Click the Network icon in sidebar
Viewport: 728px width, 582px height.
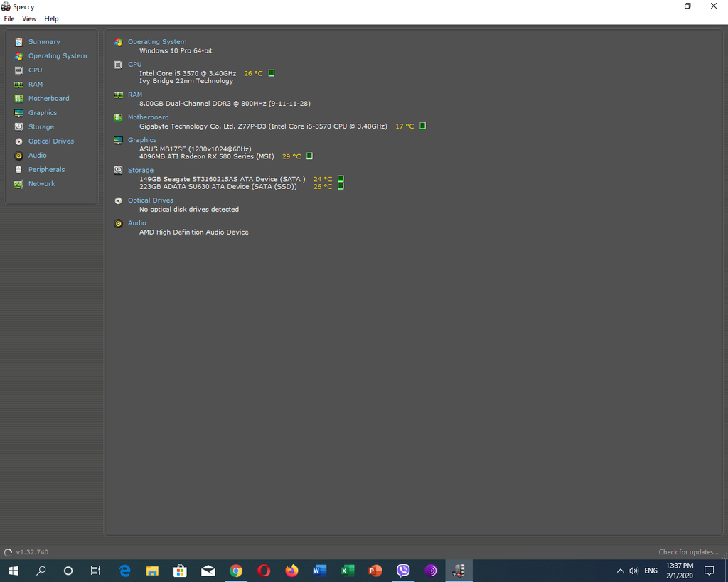[x=18, y=184]
